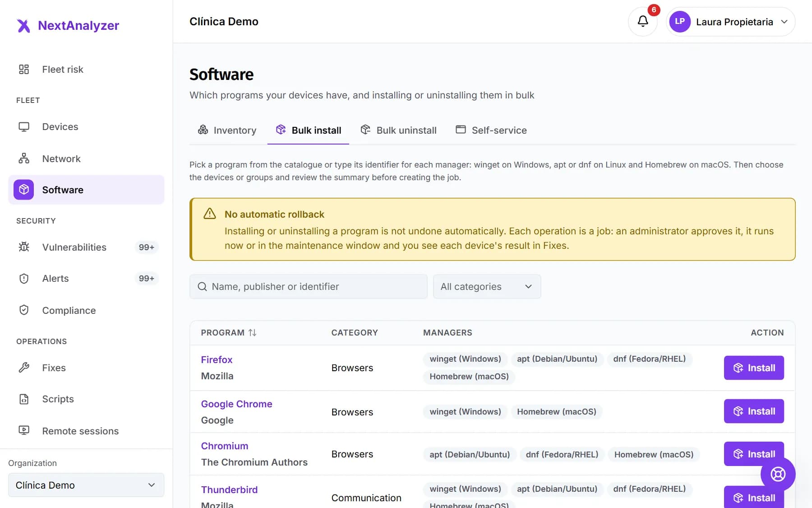Click the Compliance shield-check icon
Image resolution: width=812 pixels, height=508 pixels.
24,310
